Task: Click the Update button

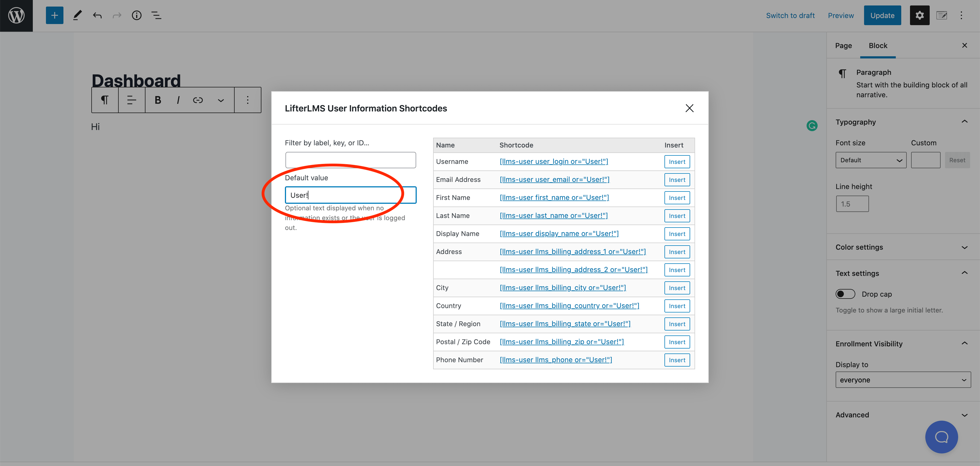Action: [882, 16]
